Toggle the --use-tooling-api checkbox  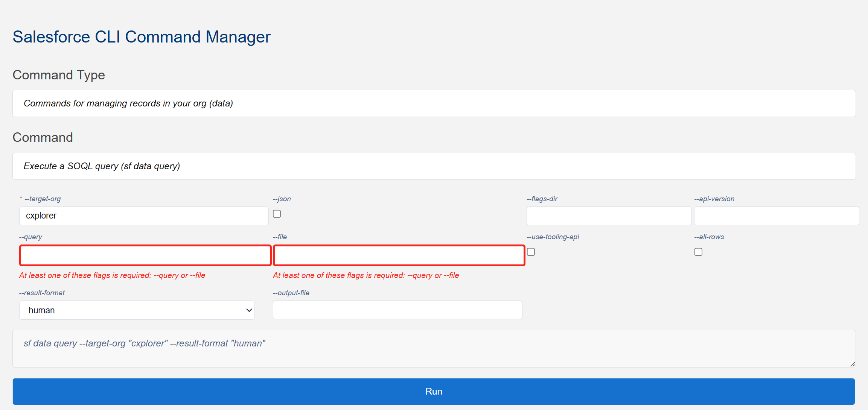(x=531, y=252)
